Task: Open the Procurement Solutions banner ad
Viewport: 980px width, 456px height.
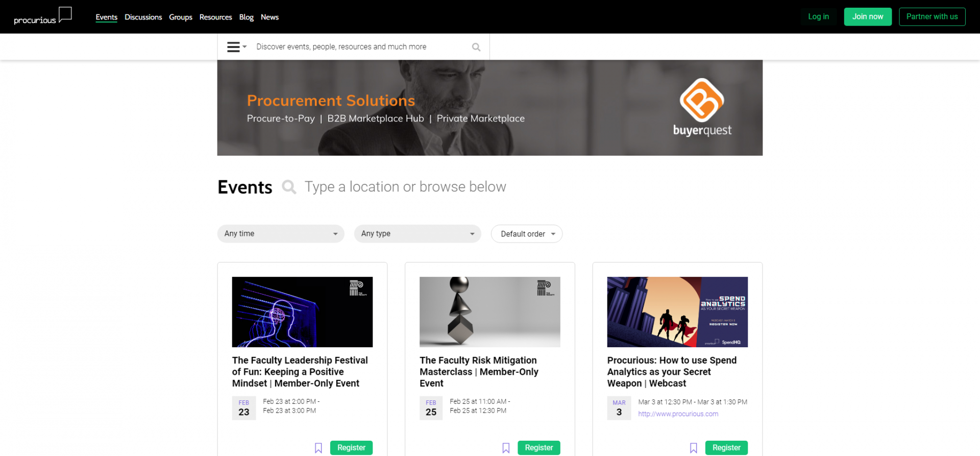Action: tap(490, 108)
